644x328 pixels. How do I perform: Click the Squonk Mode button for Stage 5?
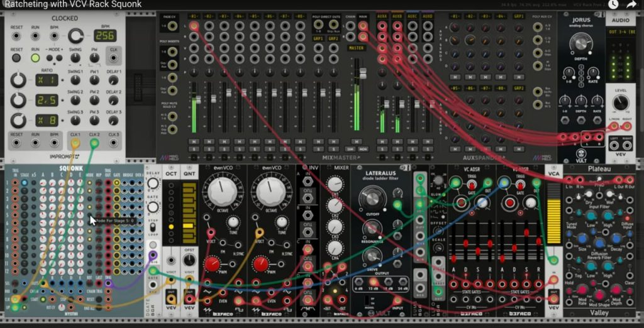pos(89,215)
